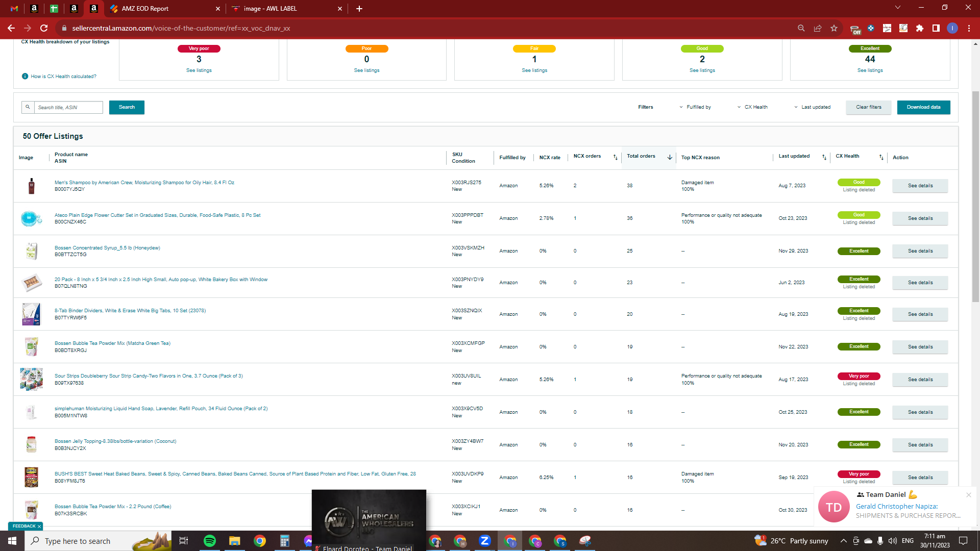The width and height of the screenshot is (980, 551).
Task: Close the image - AWL LABEL tab
Action: (x=340, y=9)
